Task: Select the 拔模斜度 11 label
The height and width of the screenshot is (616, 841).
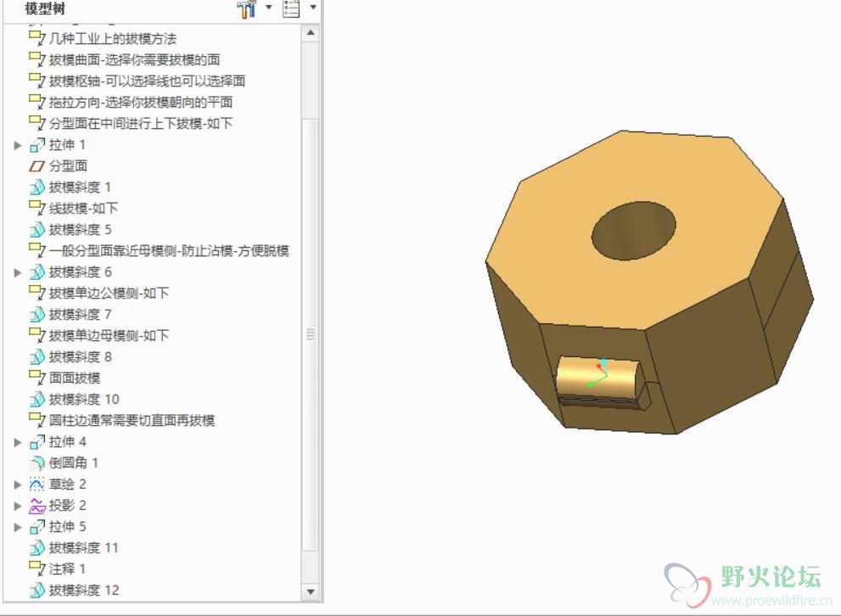Action: coord(83,548)
